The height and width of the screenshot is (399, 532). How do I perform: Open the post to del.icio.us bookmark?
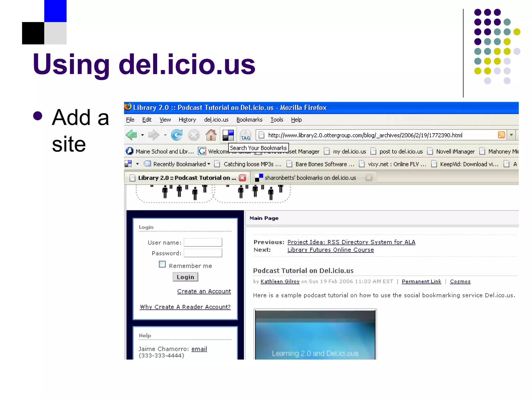click(x=397, y=151)
